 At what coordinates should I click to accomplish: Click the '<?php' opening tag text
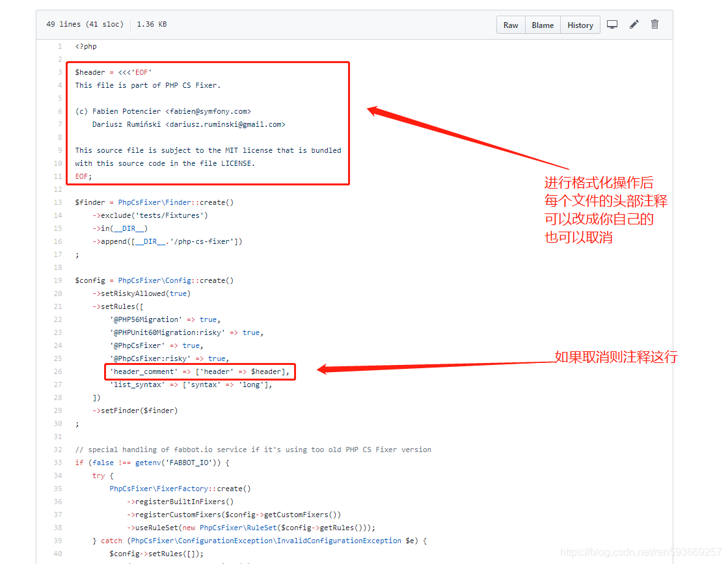coord(86,46)
